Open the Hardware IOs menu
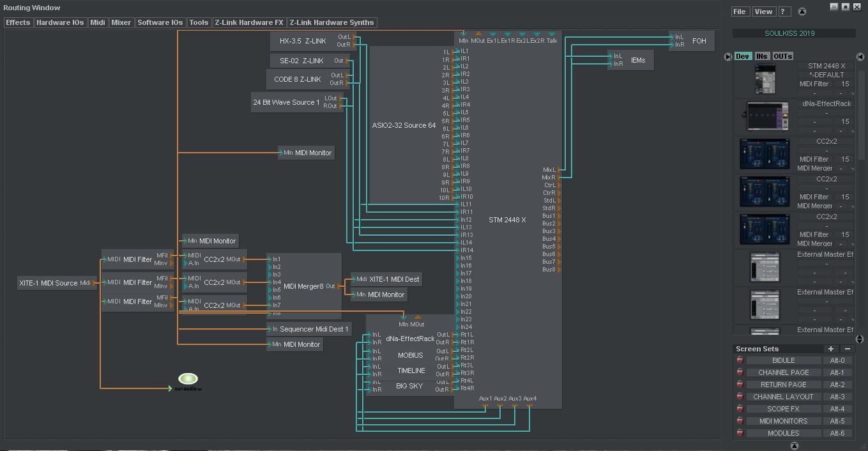The width and height of the screenshot is (868, 451). [x=60, y=22]
